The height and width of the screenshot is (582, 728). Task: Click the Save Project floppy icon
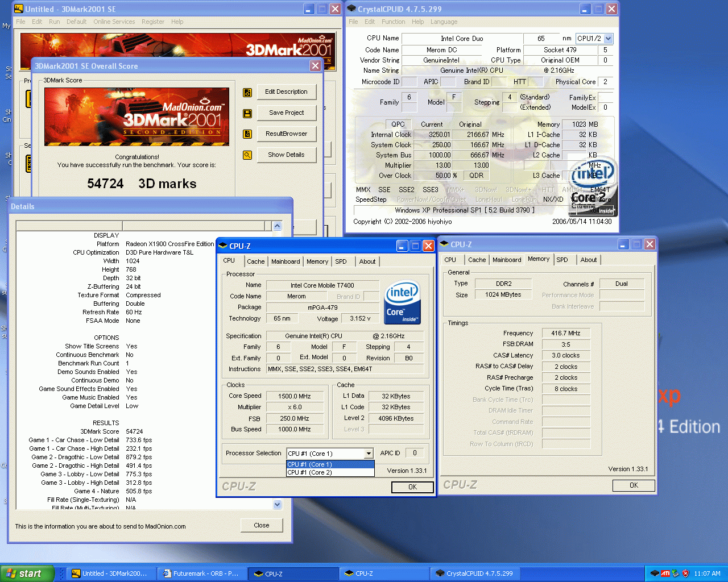coord(247,113)
